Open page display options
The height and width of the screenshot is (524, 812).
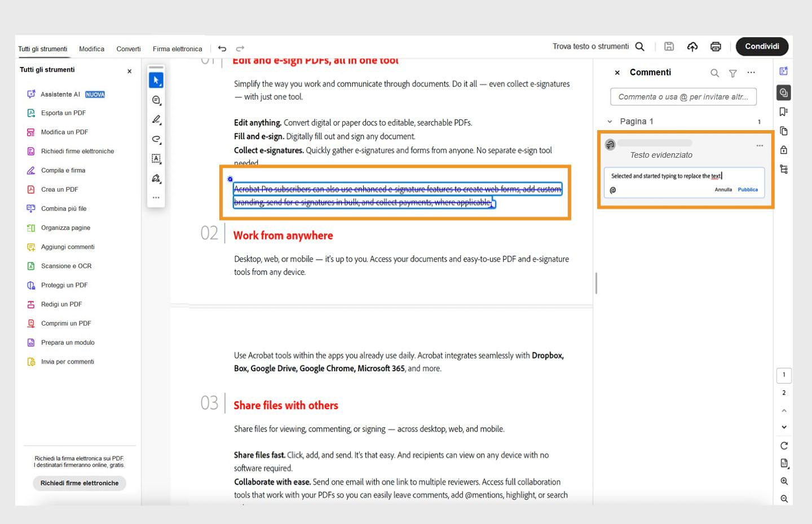point(784,463)
